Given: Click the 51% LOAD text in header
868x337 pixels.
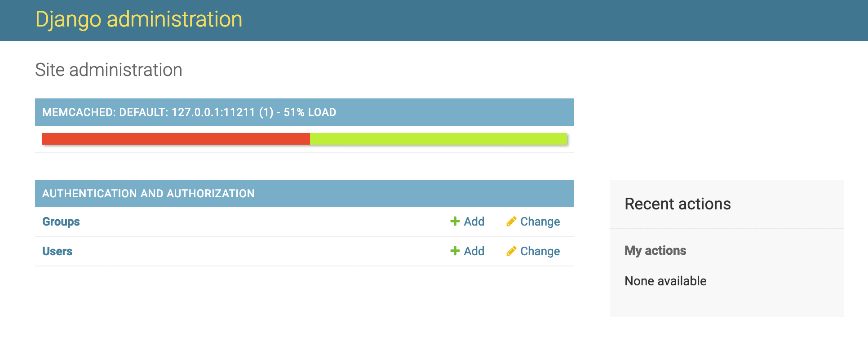Looking at the screenshot, I should coord(310,112).
